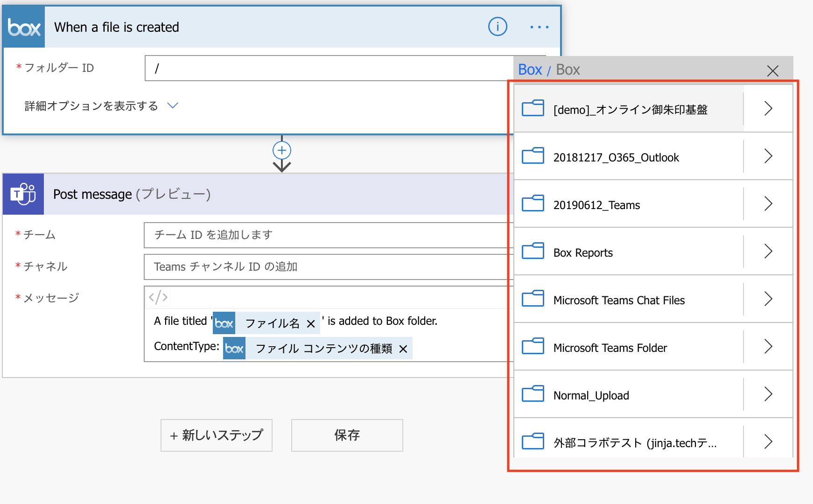Click the info icon on the Box trigger

pyautogui.click(x=498, y=27)
